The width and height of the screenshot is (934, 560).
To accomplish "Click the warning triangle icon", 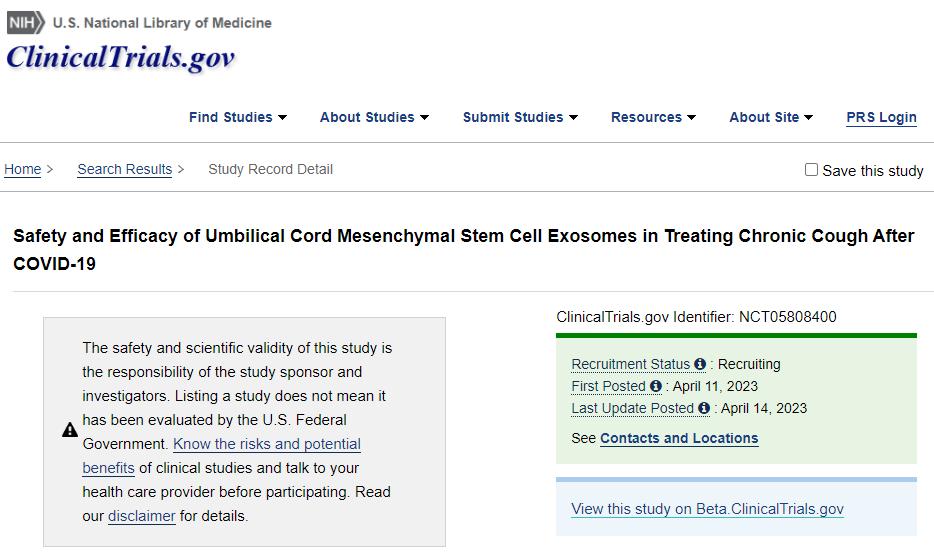I will coord(70,430).
